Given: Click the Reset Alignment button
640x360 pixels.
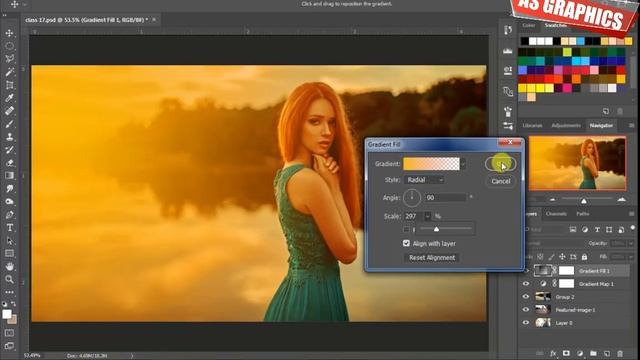Looking at the screenshot, I should (432, 258).
